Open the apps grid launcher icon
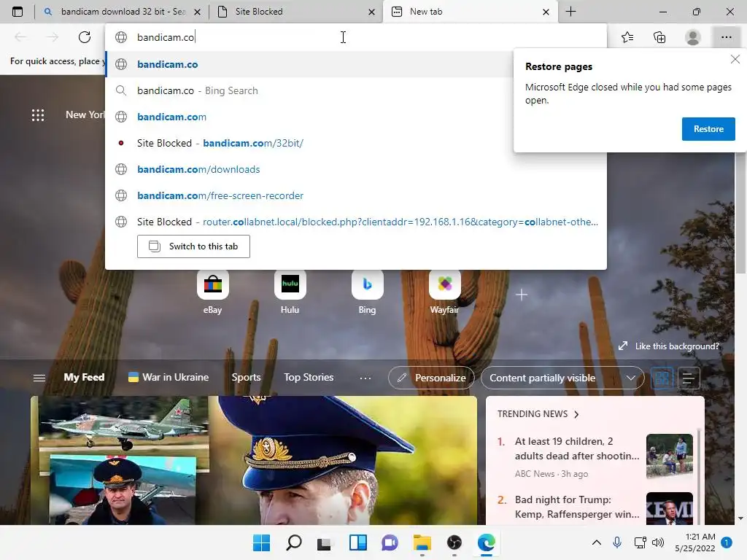The image size is (747, 560). pyautogui.click(x=38, y=114)
